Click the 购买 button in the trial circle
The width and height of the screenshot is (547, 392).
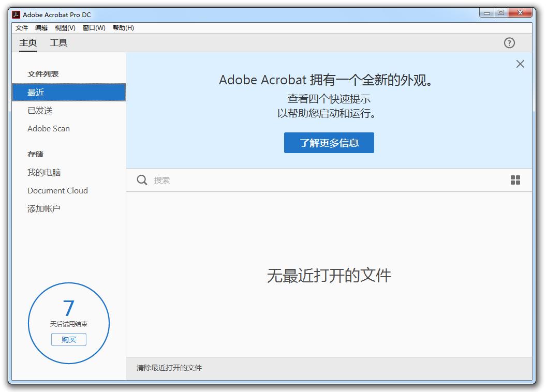[69, 339]
